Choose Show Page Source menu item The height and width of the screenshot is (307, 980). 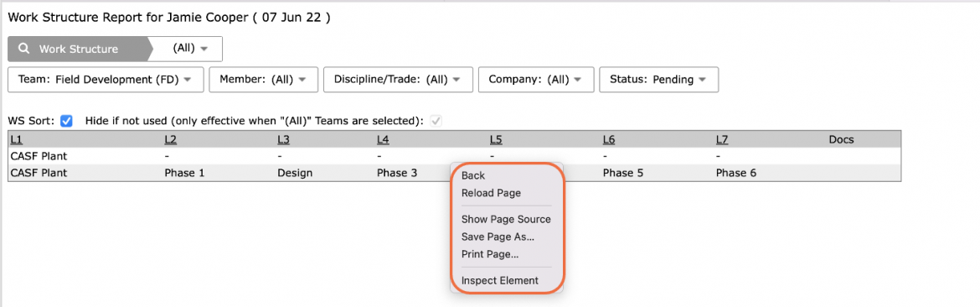(506, 220)
